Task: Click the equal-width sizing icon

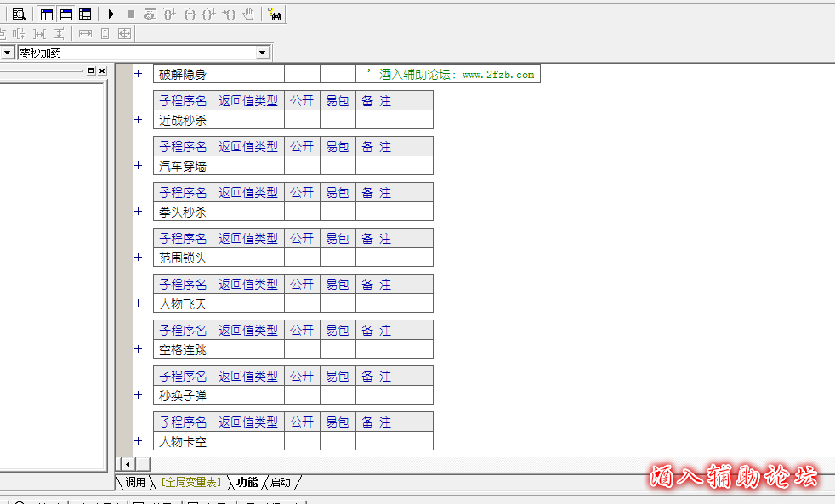Action: pyautogui.click(x=85, y=33)
